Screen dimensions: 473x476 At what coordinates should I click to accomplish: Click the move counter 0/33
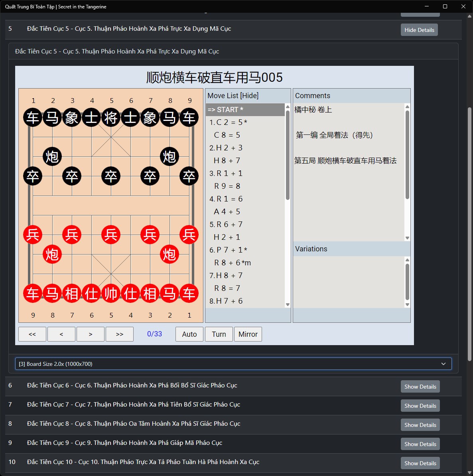[x=154, y=334]
